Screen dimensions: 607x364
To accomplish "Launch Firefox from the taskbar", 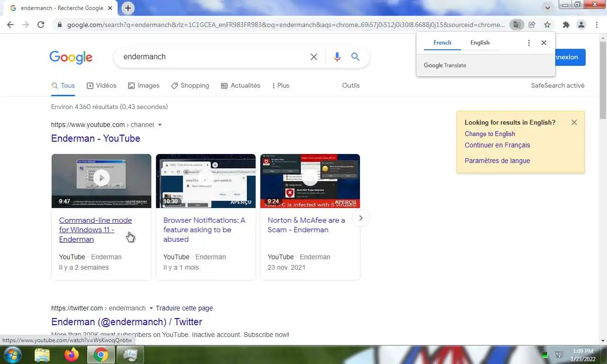I will click(72, 355).
